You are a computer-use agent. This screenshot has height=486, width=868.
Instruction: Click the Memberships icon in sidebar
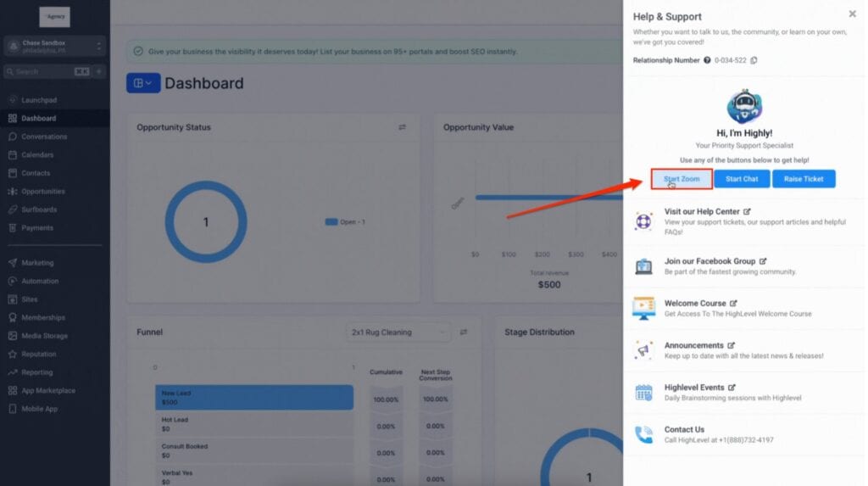click(x=12, y=318)
